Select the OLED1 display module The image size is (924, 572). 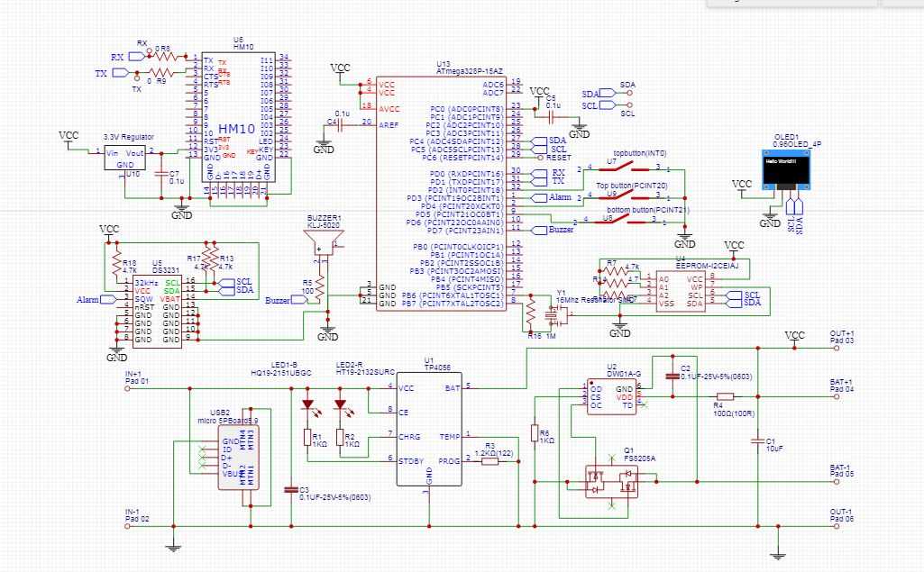point(786,170)
